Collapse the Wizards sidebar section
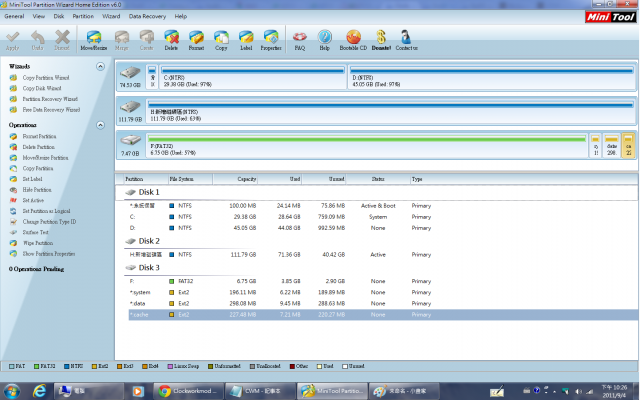The height and width of the screenshot is (400, 640). coord(100,67)
